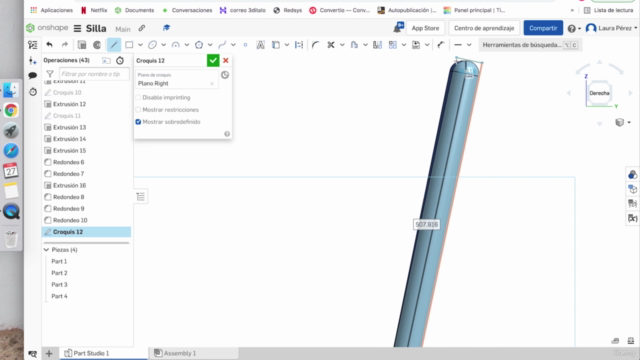Select the Point sketch tool

[245, 45]
